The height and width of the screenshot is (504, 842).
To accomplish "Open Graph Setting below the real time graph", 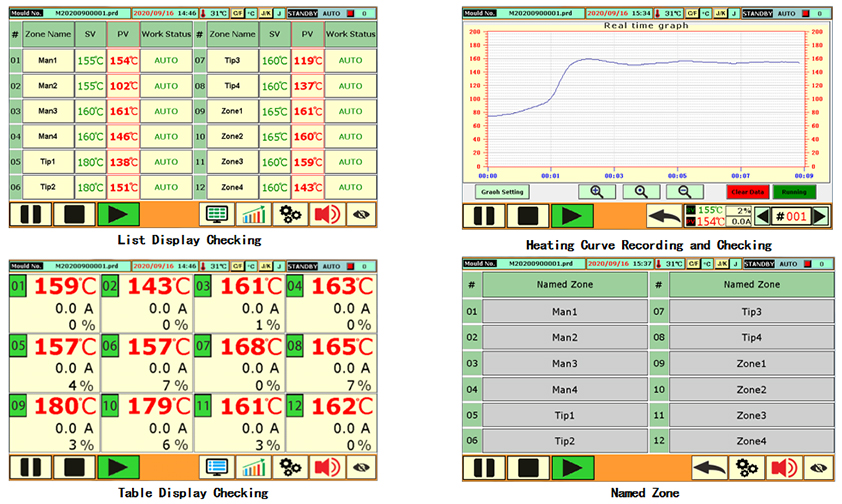I will pyautogui.click(x=501, y=191).
